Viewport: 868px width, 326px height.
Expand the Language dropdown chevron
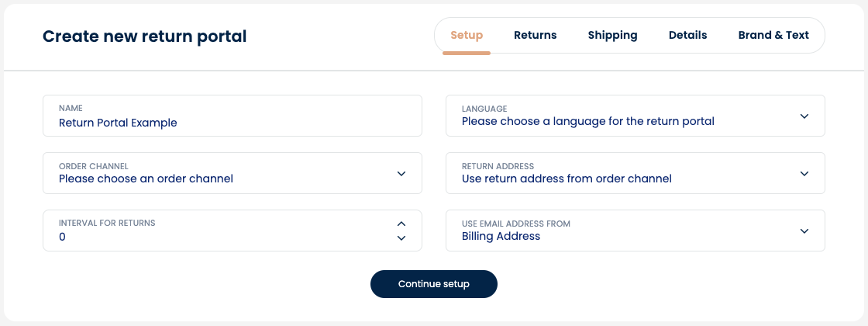point(804,116)
